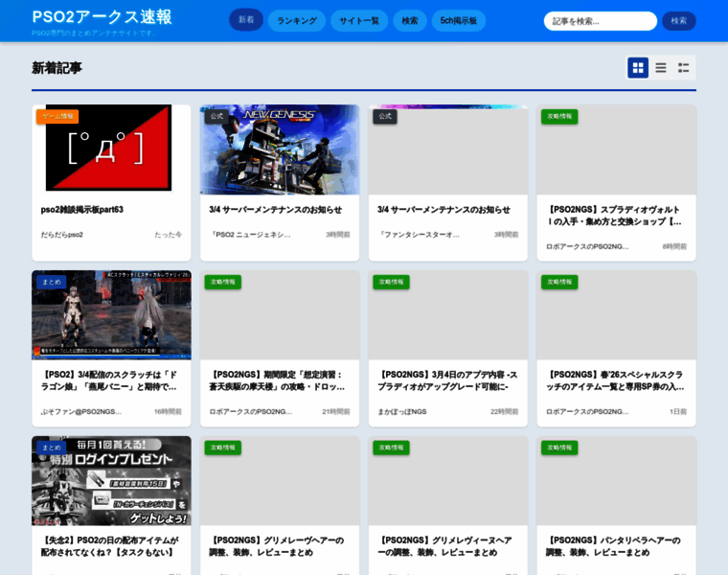Viewport: 728px width, 575px height.
Task: Focus the 記事を検索 input field
Action: click(600, 21)
